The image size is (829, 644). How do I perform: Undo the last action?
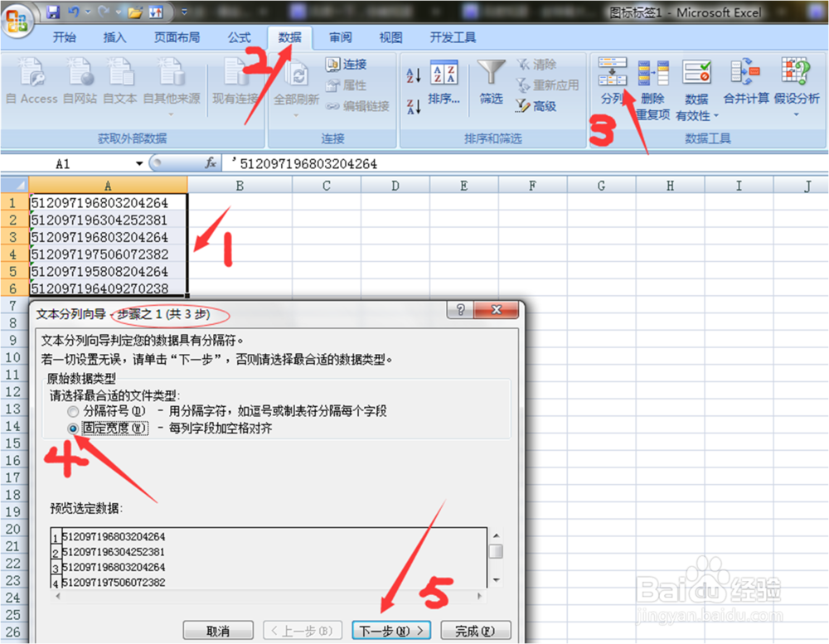[74, 12]
